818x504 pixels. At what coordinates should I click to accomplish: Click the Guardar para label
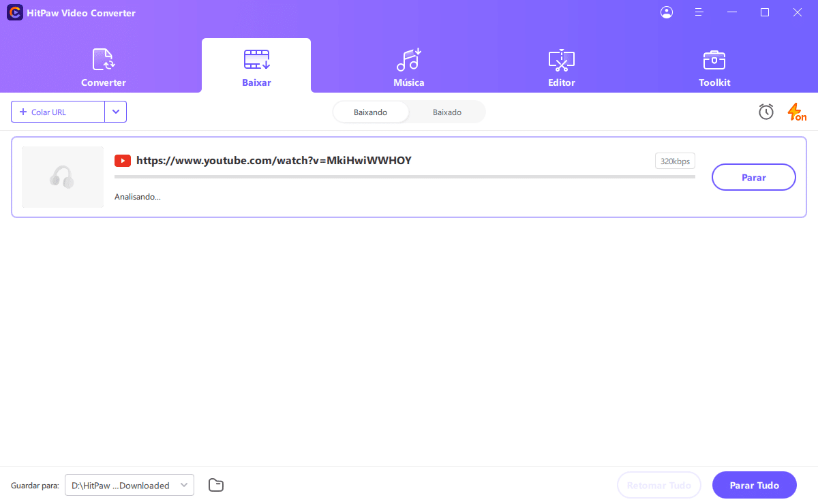click(35, 486)
